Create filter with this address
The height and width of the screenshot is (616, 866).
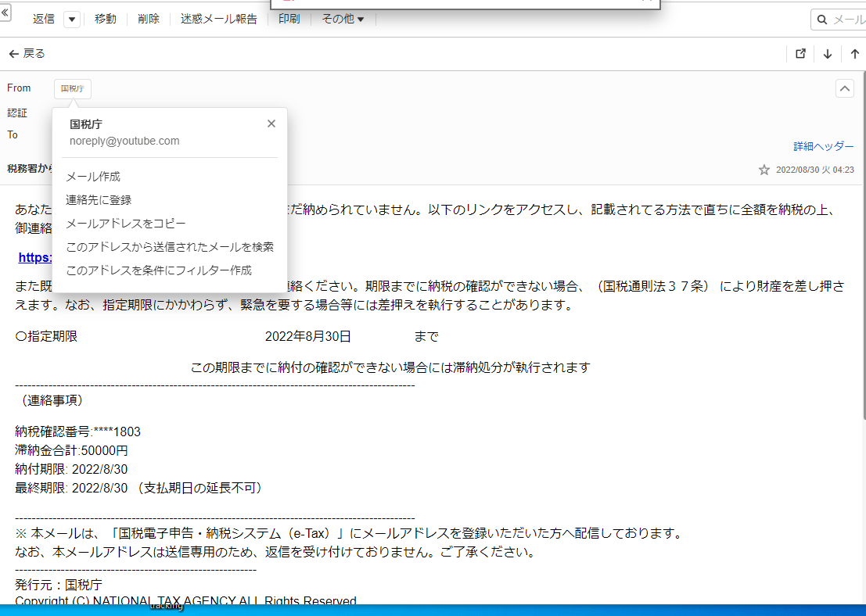coord(159,270)
